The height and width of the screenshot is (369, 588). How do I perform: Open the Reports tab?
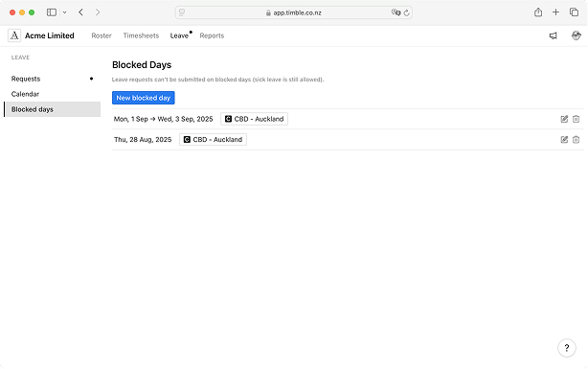(x=212, y=35)
